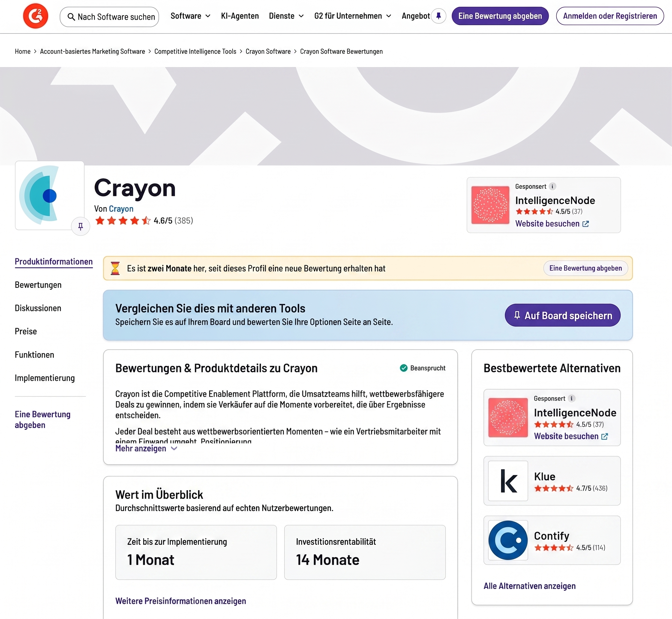
Task: Click the Wert im Überblick heading
Action: click(159, 495)
